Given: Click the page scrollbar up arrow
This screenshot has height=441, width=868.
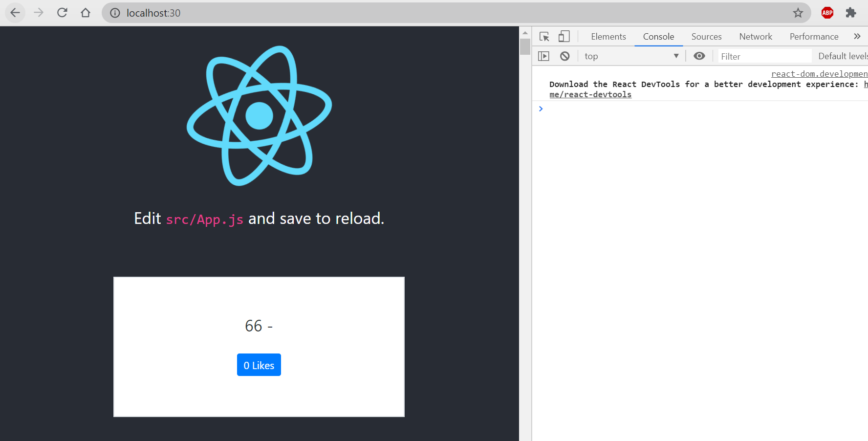Looking at the screenshot, I should point(525,33).
